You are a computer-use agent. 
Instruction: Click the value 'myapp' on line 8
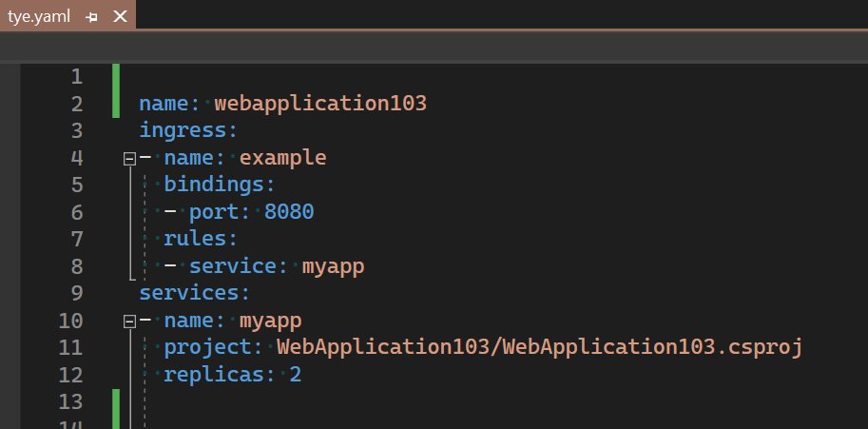coord(334,266)
